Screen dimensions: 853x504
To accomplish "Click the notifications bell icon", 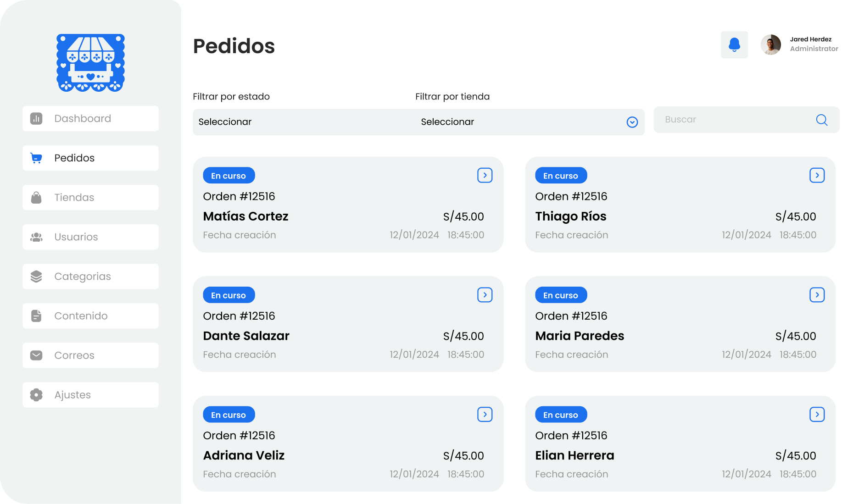I will [x=735, y=44].
